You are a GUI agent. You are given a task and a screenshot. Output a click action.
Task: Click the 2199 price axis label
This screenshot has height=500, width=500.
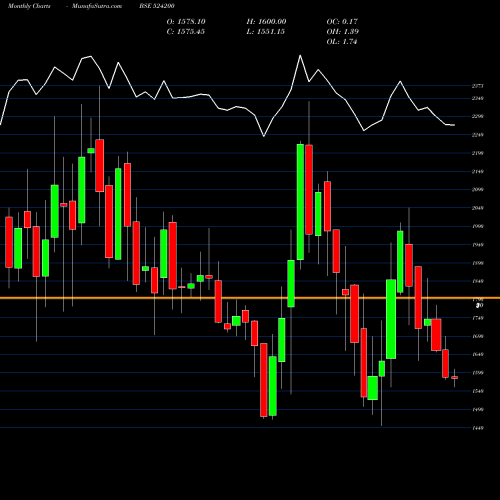[x=478, y=153]
